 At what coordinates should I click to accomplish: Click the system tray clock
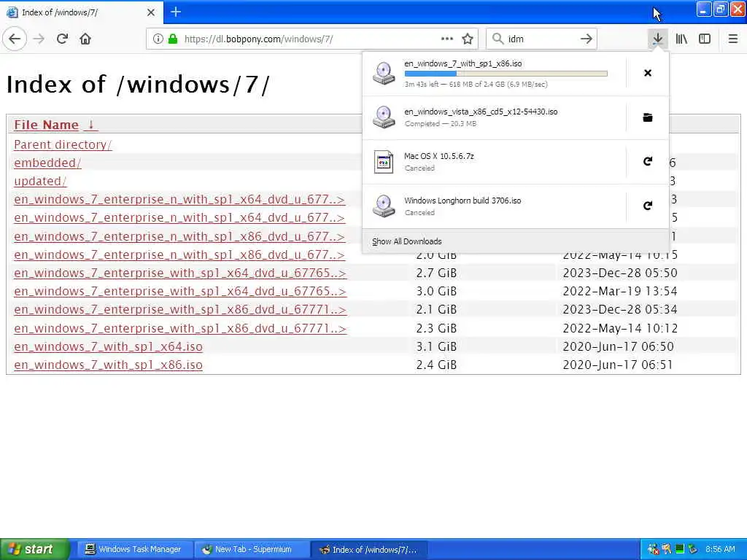[720, 549]
